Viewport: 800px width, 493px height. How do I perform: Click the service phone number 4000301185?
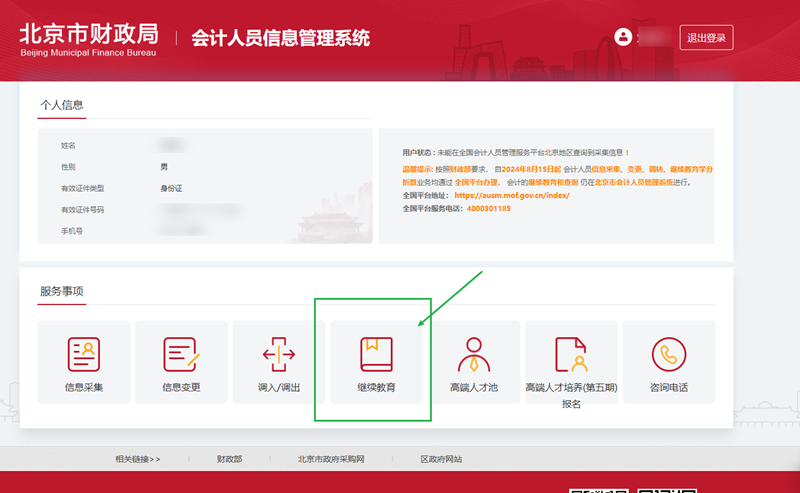pyautogui.click(x=488, y=209)
